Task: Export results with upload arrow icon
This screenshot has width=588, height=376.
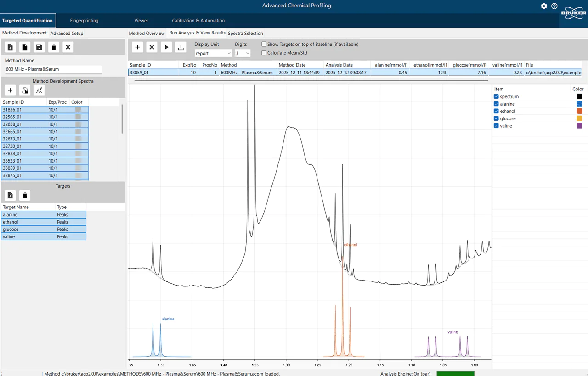Action: point(181,47)
